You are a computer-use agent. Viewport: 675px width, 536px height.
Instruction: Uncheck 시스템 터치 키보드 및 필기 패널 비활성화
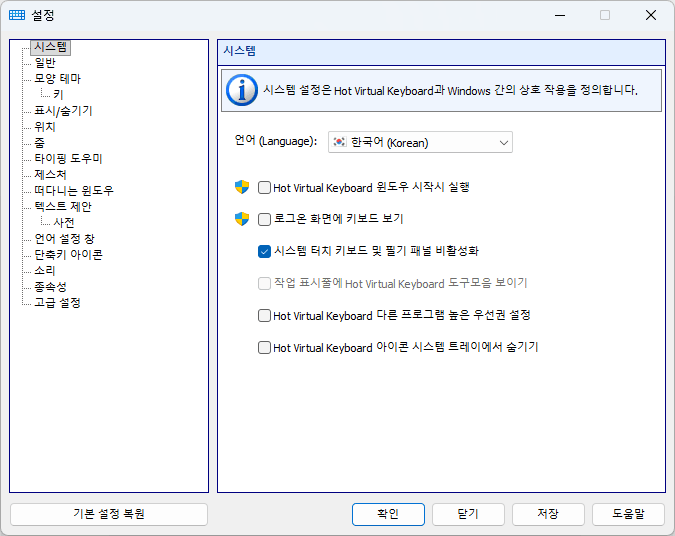point(264,251)
